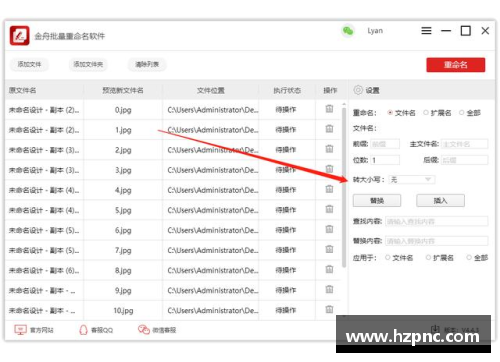Delete the row previewed as 9.jpg
The image size is (500, 362).
click(x=329, y=289)
